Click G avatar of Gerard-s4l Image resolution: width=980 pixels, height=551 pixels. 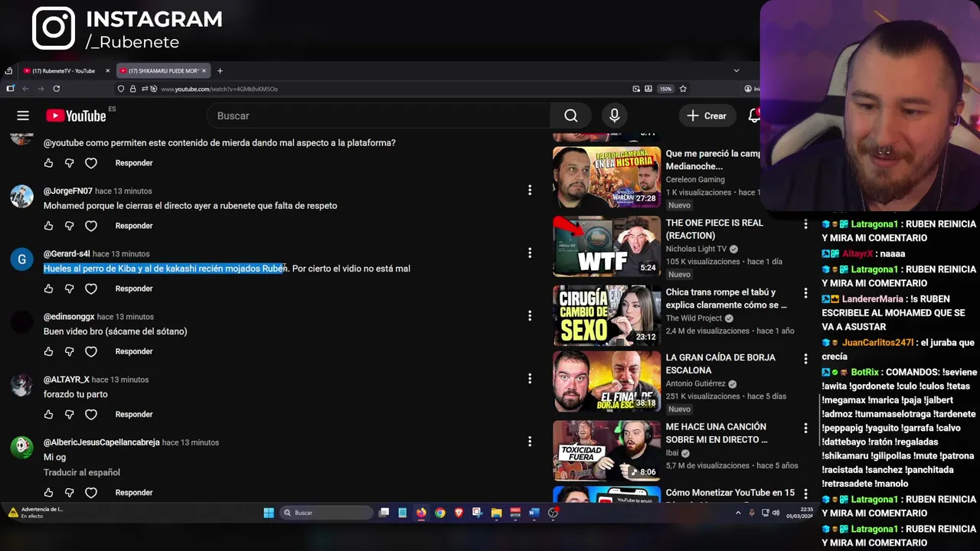coord(21,259)
